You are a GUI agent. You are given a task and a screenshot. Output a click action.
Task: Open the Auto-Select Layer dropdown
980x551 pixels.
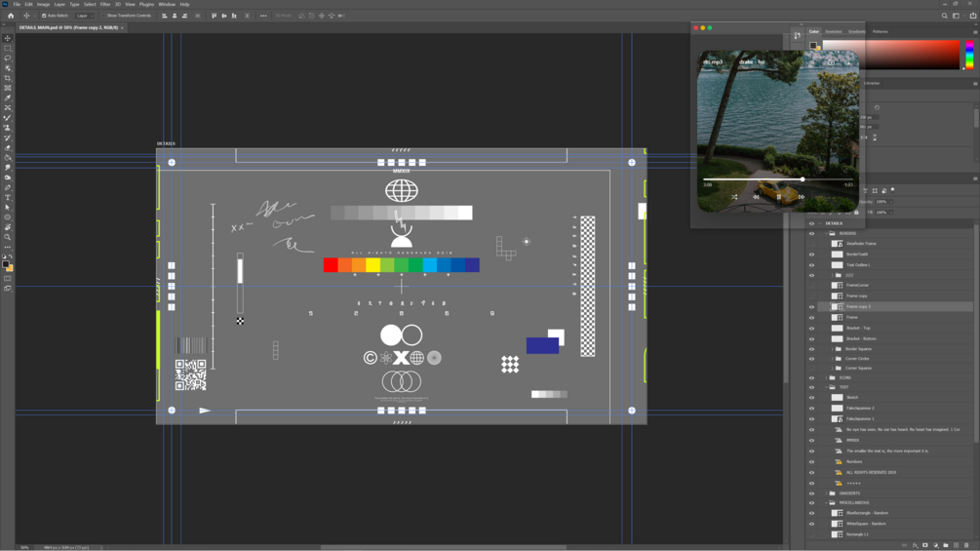click(x=85, y=16)
